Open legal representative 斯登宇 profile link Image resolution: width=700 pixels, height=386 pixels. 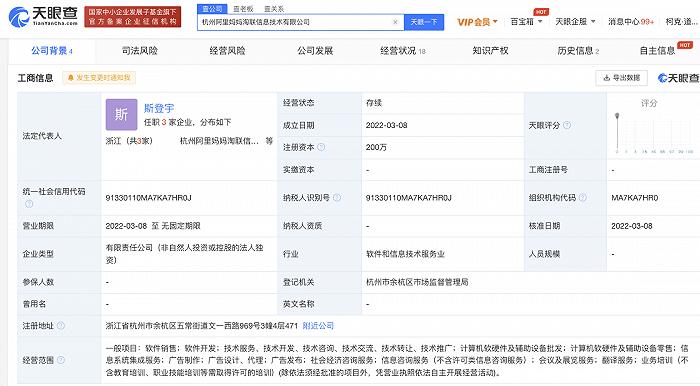[159, 108]
